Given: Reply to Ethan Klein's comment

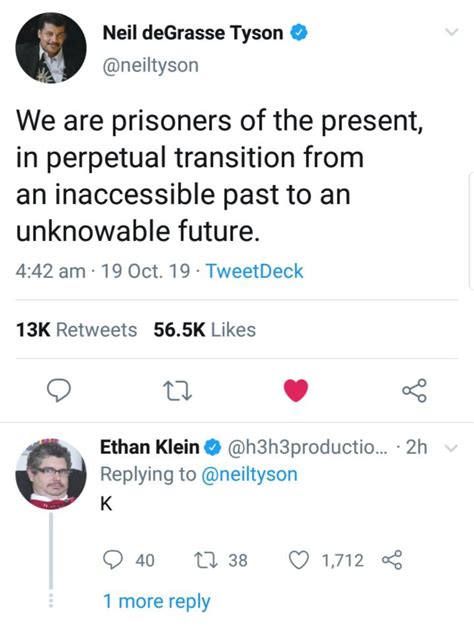Looking at the screenshot, I should click(x=113, y=560).
